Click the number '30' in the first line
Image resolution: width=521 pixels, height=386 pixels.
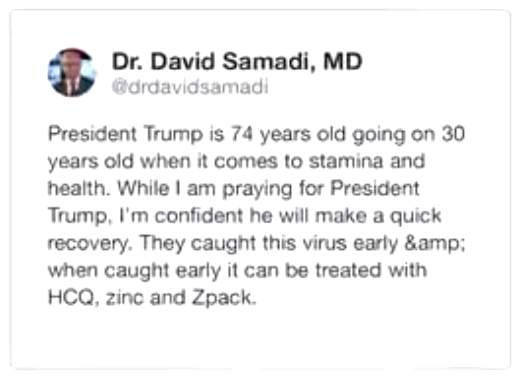[453, 134]
